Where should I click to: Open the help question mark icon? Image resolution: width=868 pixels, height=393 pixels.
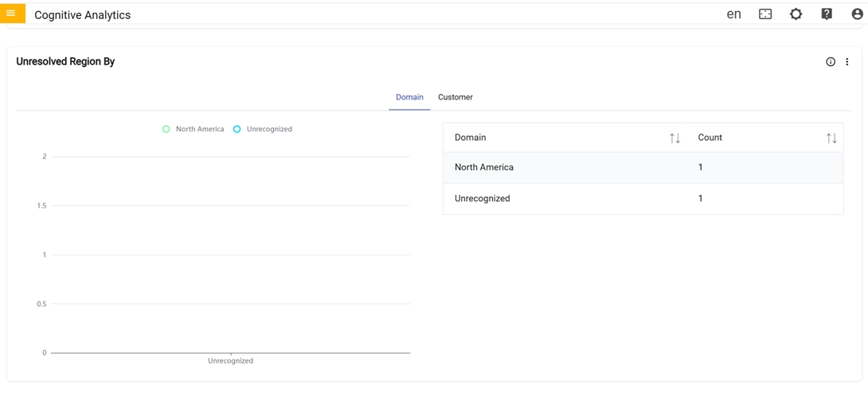(827, 14)
